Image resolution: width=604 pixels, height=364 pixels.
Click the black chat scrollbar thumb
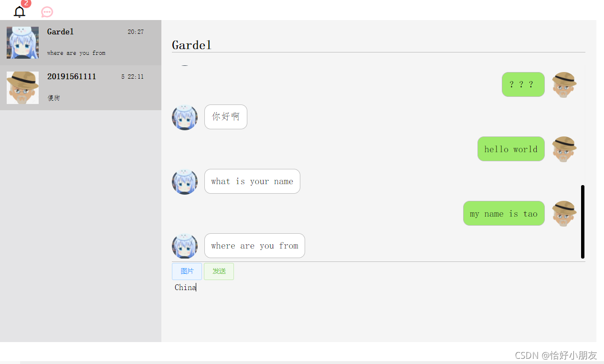tap(583, 222)
